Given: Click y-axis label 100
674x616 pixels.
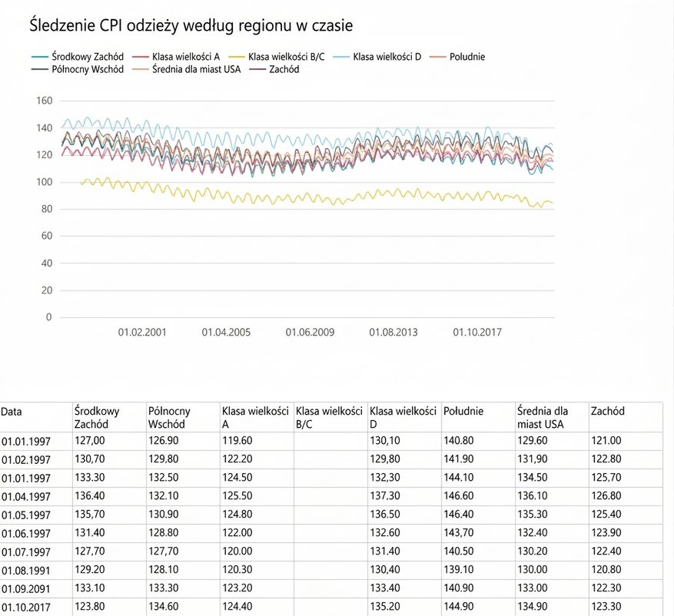Looking at the screenshot, I should (x=45, y=182).
